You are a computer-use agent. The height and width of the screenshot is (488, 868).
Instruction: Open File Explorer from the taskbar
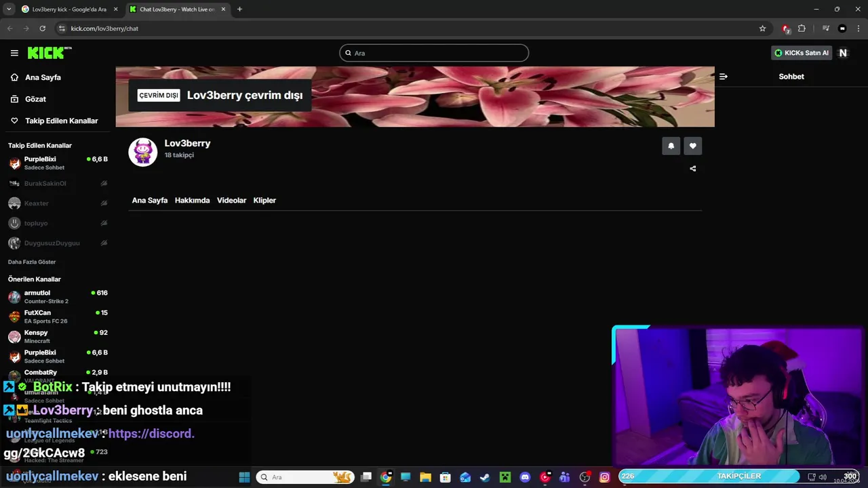(x=425, y=477)
